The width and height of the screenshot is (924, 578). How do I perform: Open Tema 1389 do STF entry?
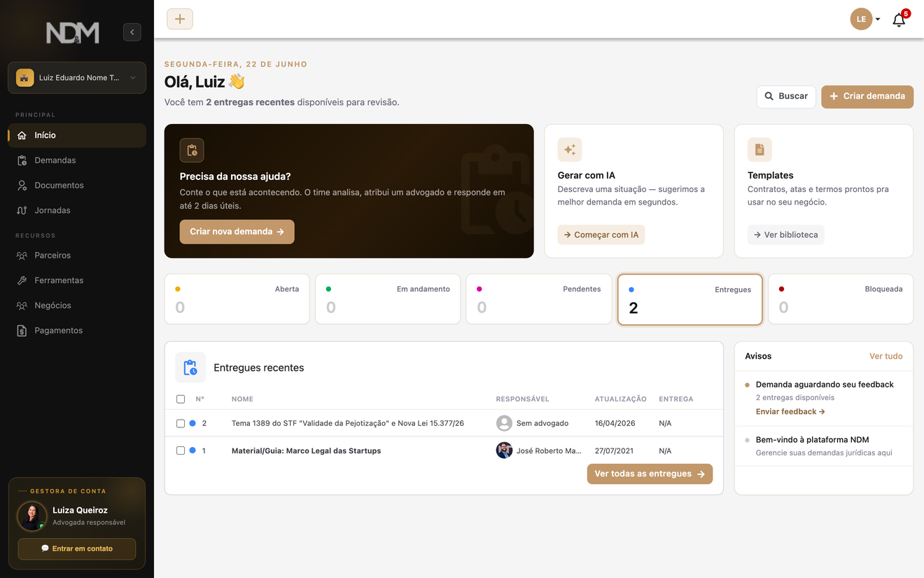coord(348,423)
